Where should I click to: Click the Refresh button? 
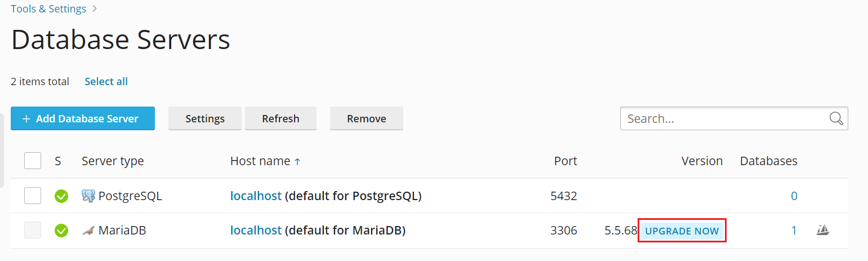point(281,118)
